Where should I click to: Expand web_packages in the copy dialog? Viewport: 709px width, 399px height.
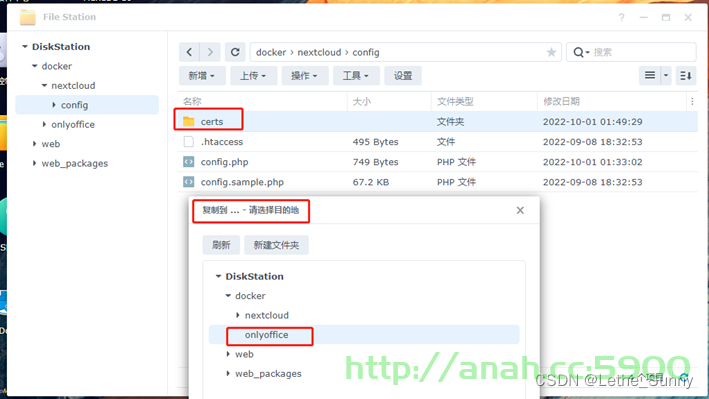pyautogui.click(x=228, y=373)
